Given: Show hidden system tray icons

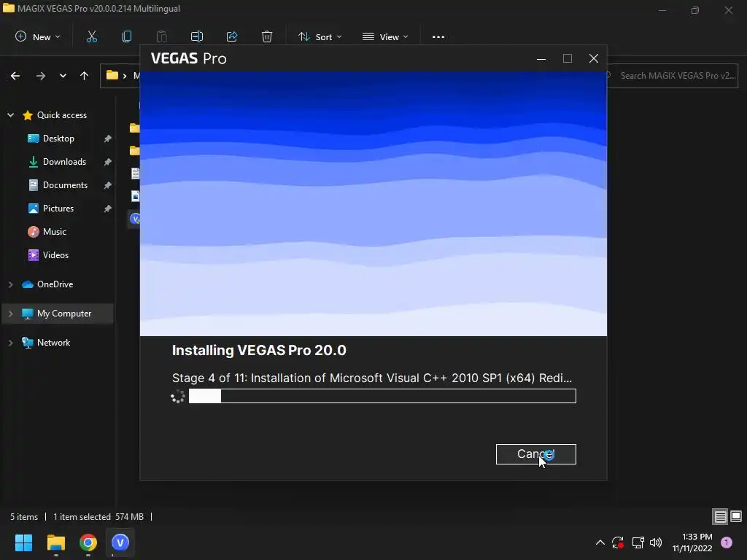Looking at the screenshot, I should (x=600, y=542).
